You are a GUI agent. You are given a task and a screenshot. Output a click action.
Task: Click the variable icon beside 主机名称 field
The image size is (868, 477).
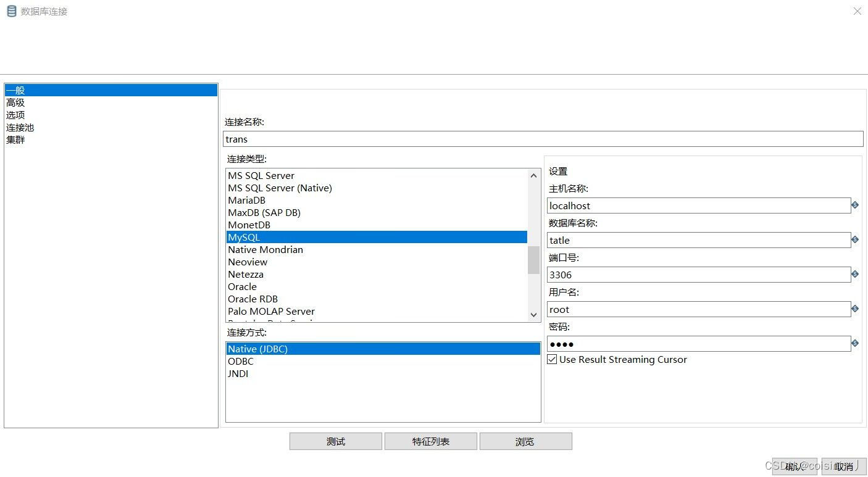tap(855, 204)
